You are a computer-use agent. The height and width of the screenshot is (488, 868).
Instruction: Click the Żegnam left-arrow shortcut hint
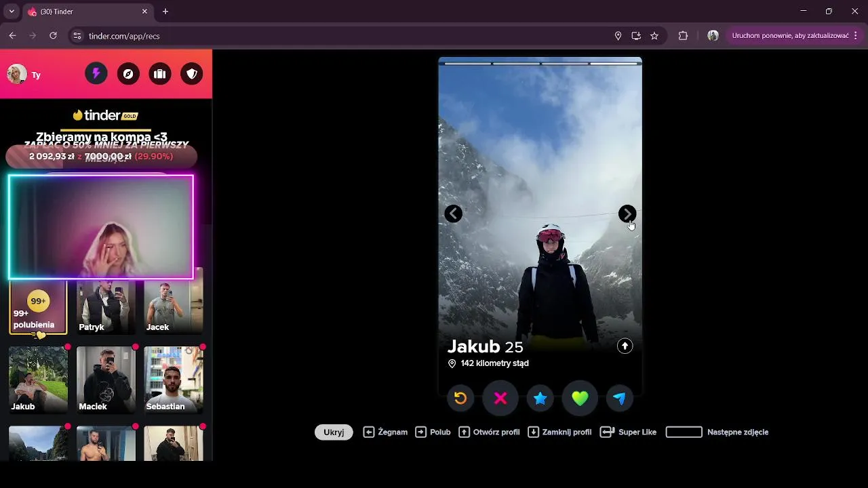tap(385, 432)
